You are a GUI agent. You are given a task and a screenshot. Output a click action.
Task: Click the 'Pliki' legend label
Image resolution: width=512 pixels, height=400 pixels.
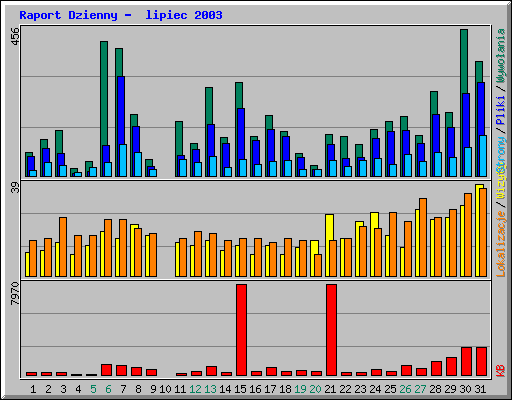(x=501, y=111)
